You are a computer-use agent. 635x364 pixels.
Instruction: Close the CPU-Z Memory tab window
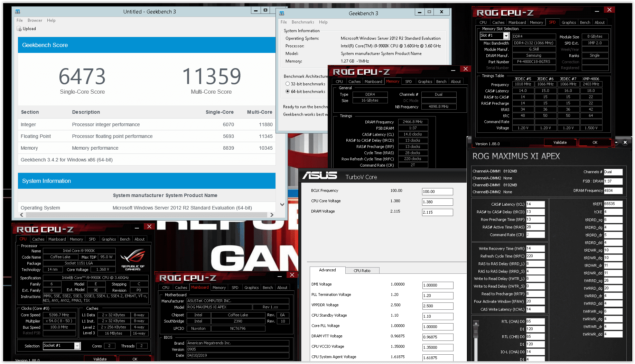[x=466, y=69]
